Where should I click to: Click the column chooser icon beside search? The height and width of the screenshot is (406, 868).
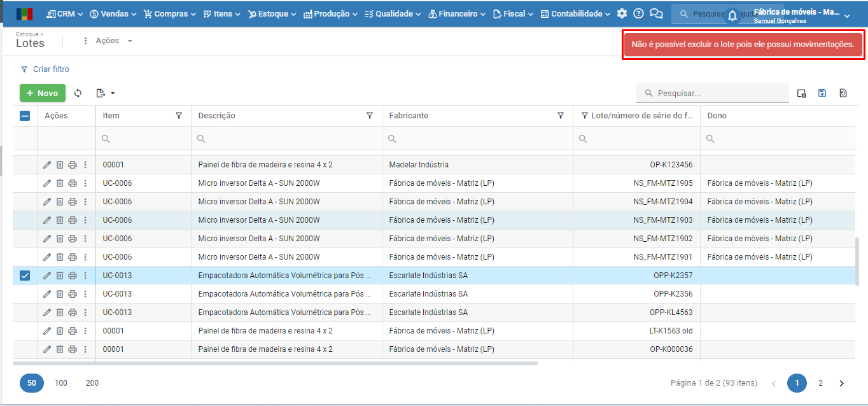tap(802, 93)
